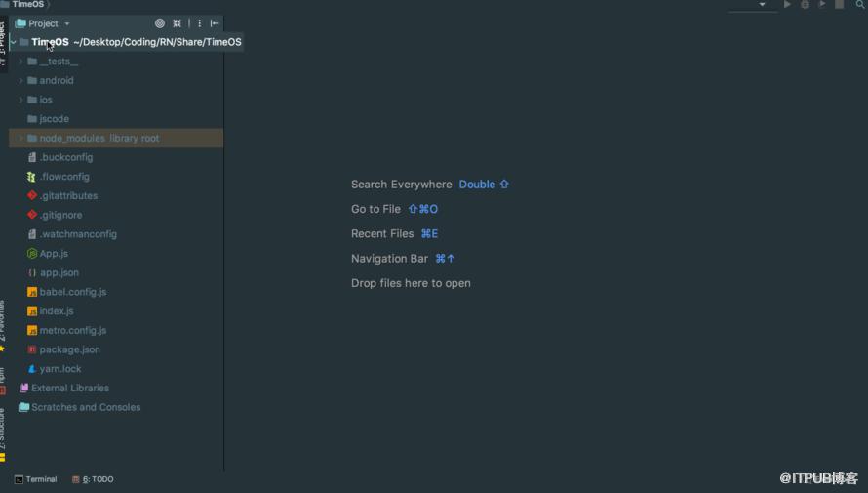Open run configuration dropdown arrow

(x=763, y=5)
